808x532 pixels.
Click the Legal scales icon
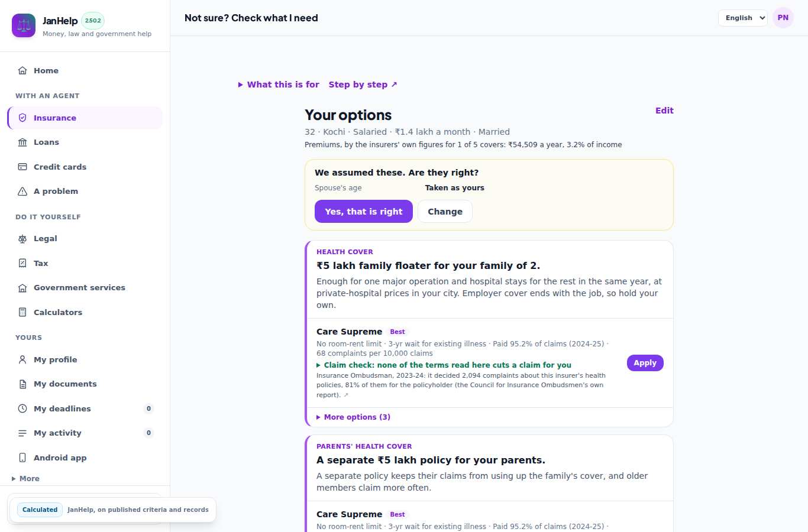pos(22,239)
